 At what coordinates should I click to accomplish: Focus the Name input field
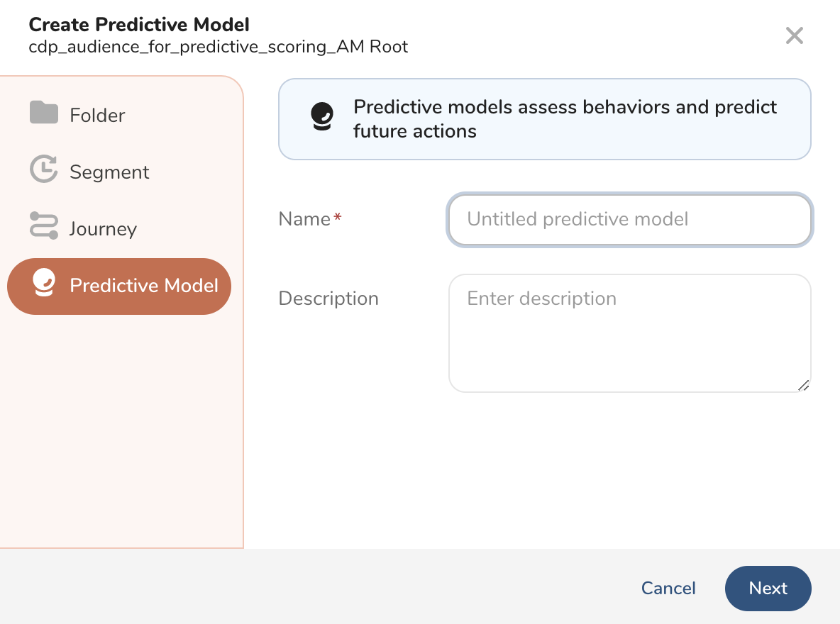(x=629, y=220)
